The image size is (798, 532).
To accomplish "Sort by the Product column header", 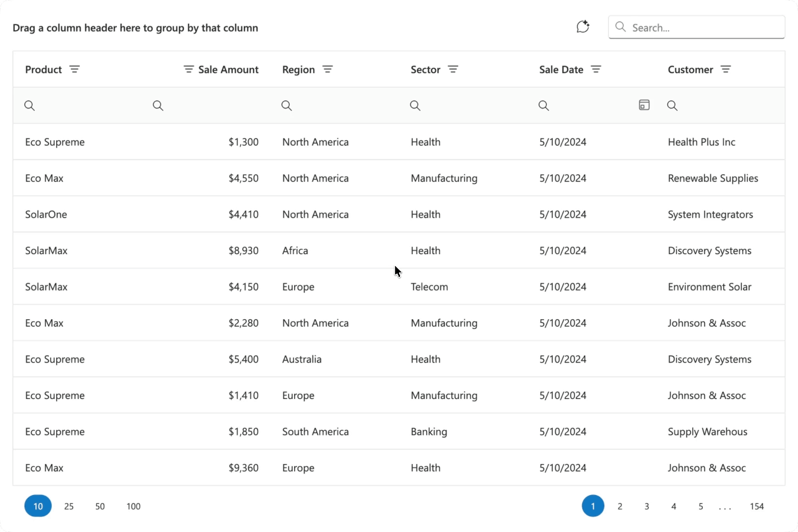I will click(43, 70).
